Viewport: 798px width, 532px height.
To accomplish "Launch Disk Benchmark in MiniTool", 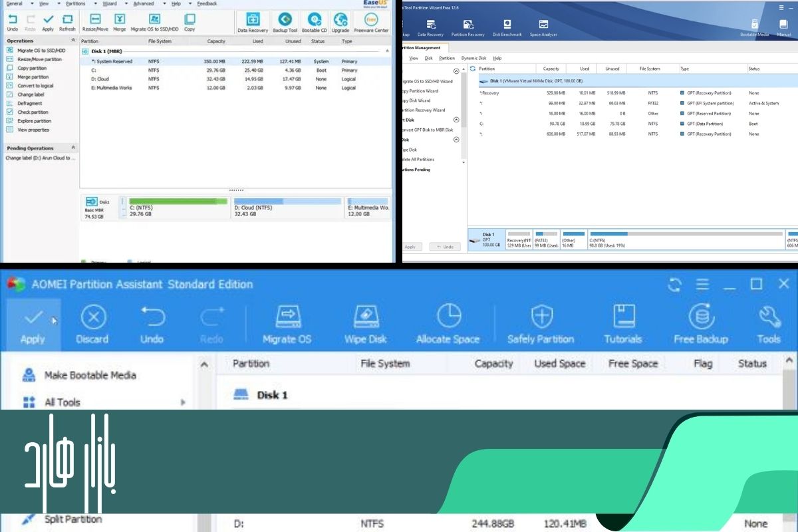I will point(507,28).
